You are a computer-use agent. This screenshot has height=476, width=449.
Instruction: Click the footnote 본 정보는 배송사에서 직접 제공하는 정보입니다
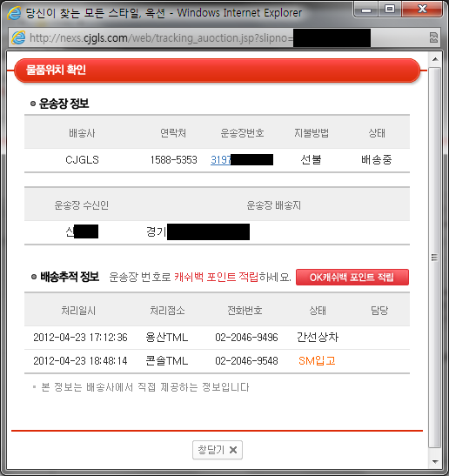click(145, 387)
